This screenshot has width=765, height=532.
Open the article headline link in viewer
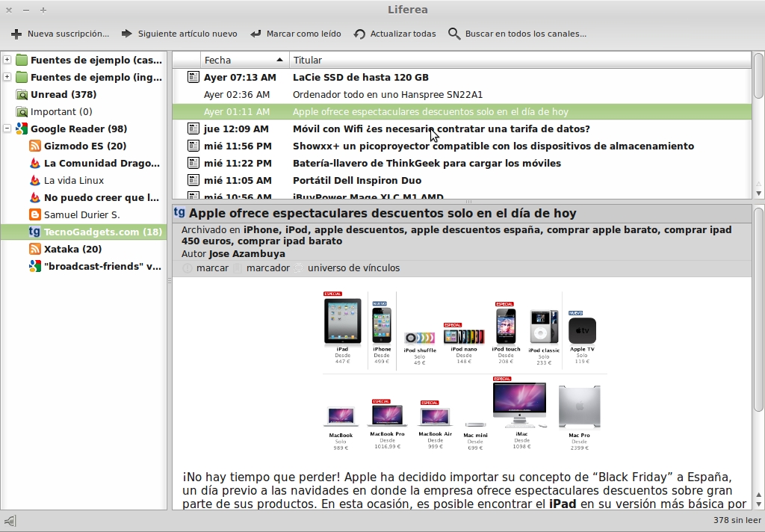click(382, 213)
